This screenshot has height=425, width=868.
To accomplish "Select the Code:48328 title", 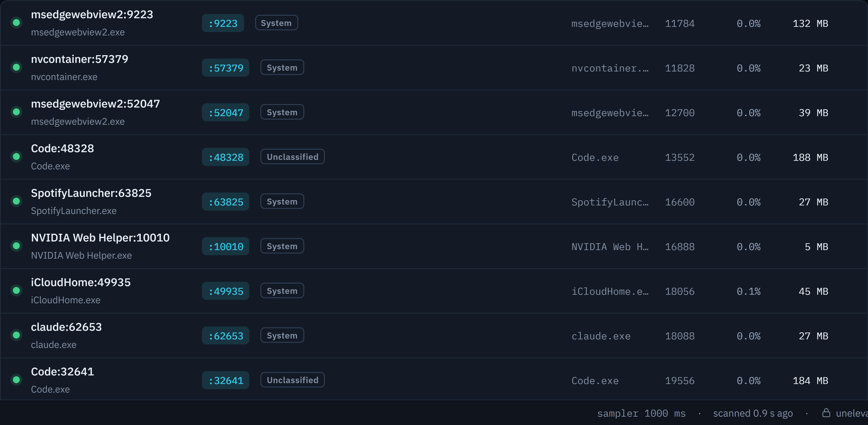I will pos(62,149).
